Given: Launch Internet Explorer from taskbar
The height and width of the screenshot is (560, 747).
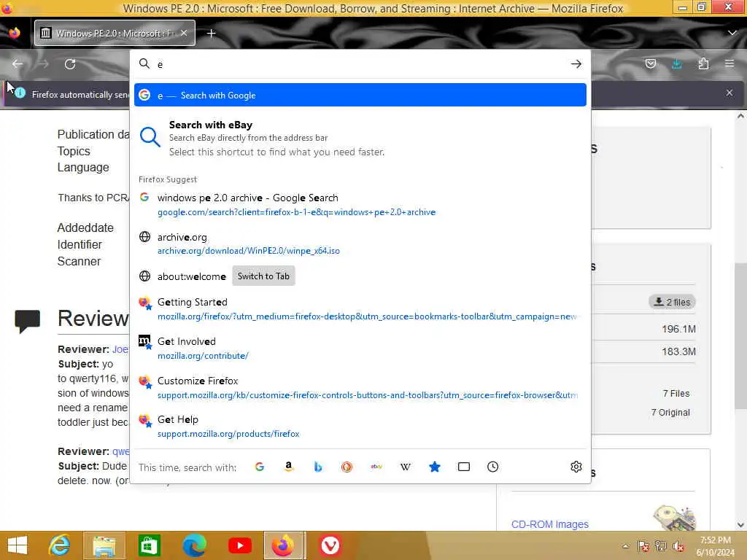Looking at the screenshot, I should tap(60, 545).
